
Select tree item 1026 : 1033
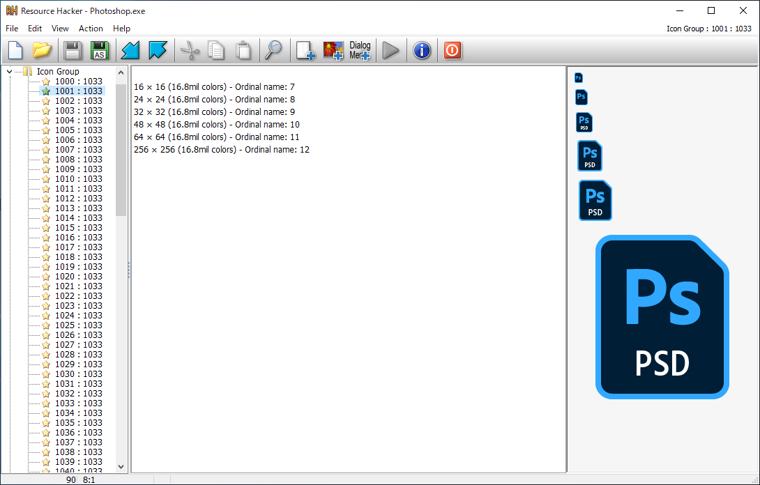[x=79, y=335]
